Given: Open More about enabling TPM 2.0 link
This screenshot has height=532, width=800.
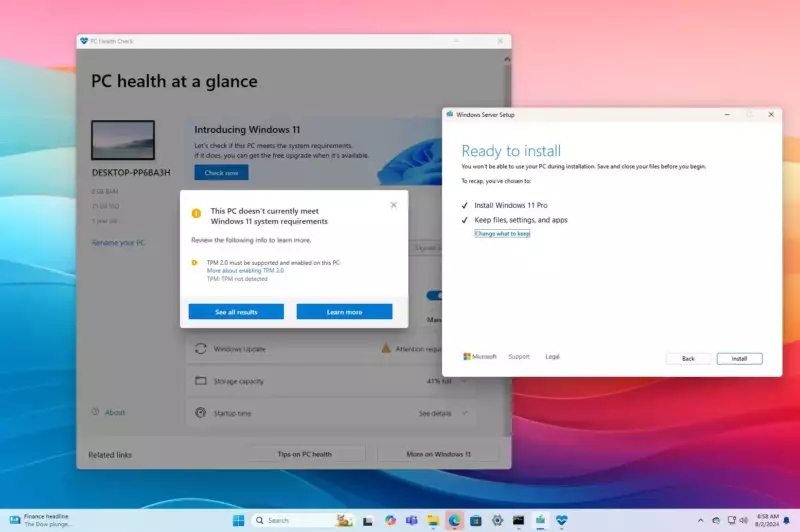Looking at the screenshot, I should (245, 271).
